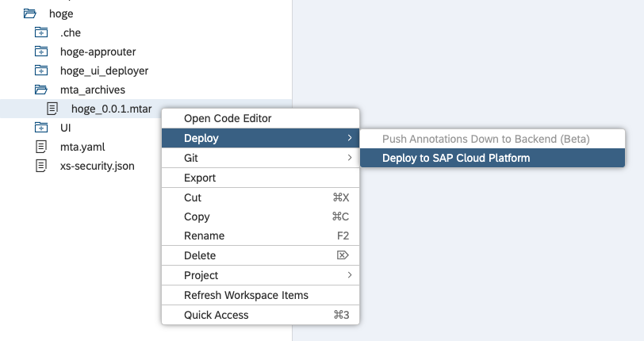Screen dimensions: 644x341
Task: Click the mta.yaml file icon
Action: pos(41,147)
